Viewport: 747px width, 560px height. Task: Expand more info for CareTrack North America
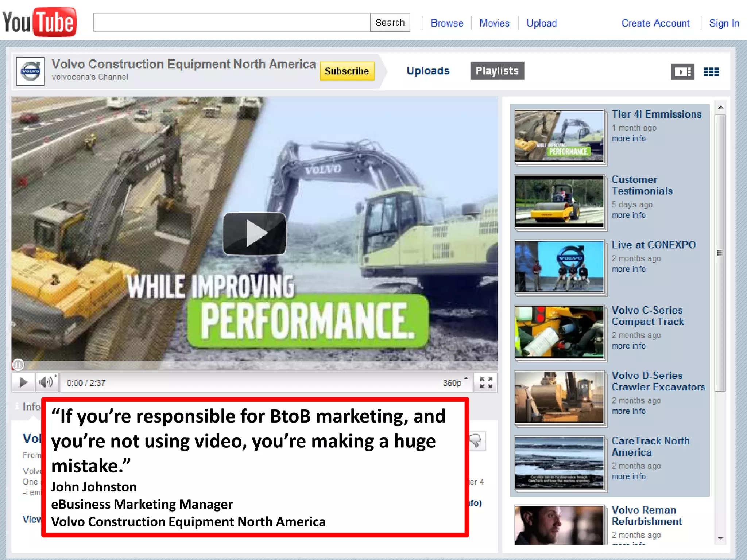[628, 477]
